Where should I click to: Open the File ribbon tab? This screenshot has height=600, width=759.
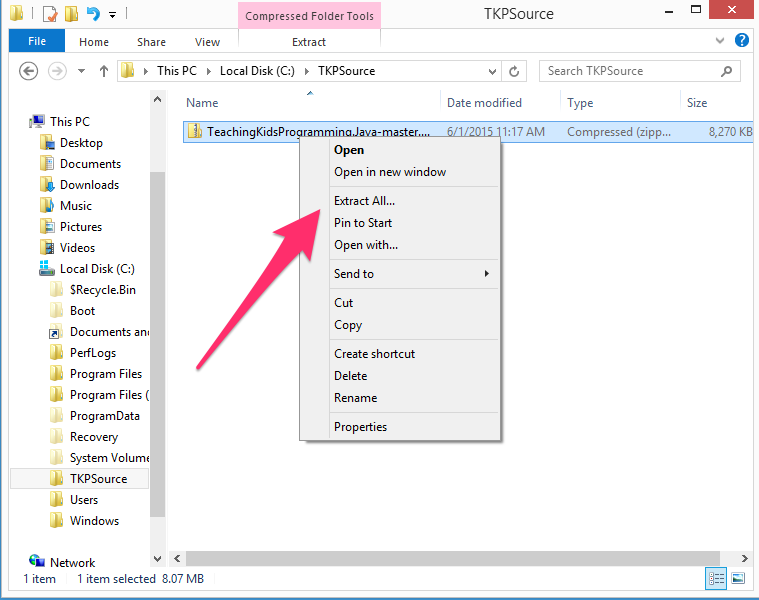pyautogui.click(x=37, y=42)
